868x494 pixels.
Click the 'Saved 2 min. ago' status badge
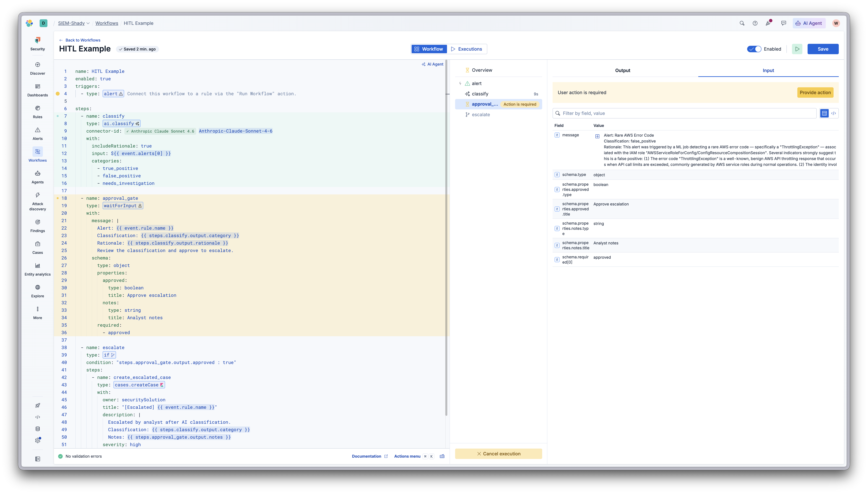point(137,49)
